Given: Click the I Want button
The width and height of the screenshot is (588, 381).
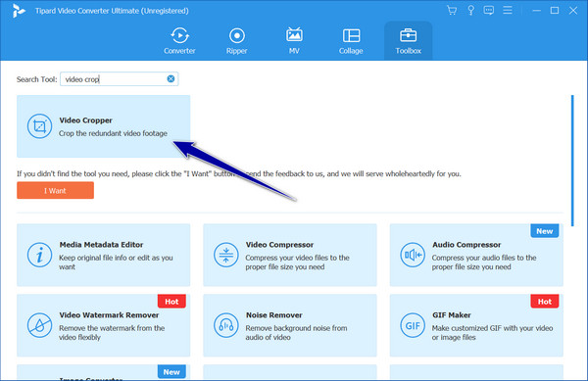Looking at the screenshot, I should pos(55,190).
